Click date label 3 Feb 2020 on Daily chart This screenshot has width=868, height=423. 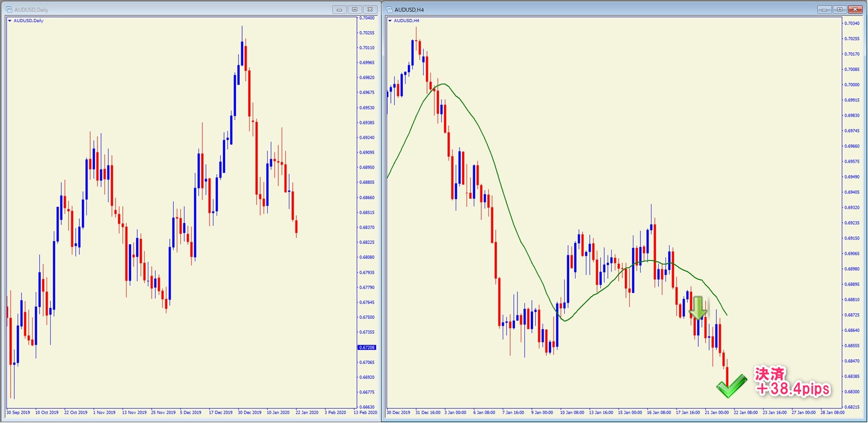point(335,412)
